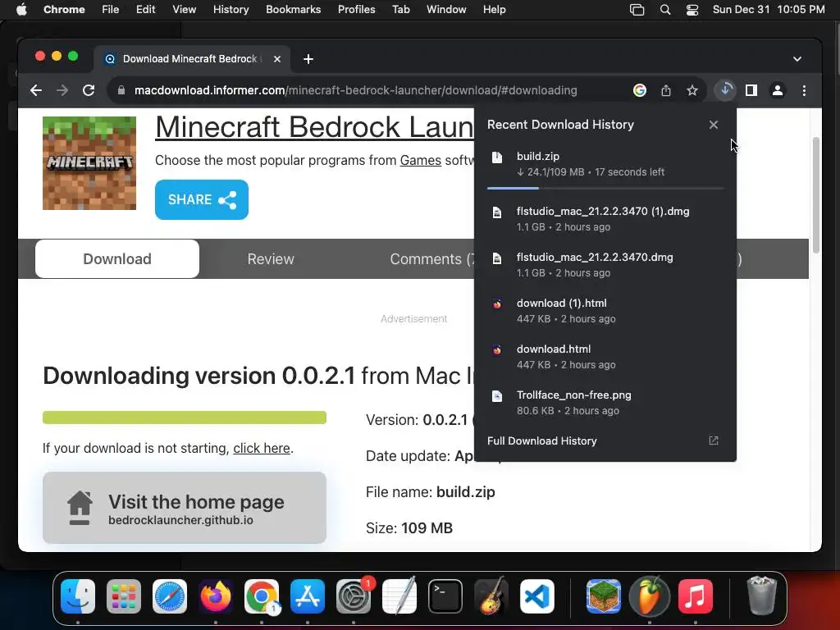Switch to the Comments tab
Viewport: 840px width, 630px height.
(431, 258)
